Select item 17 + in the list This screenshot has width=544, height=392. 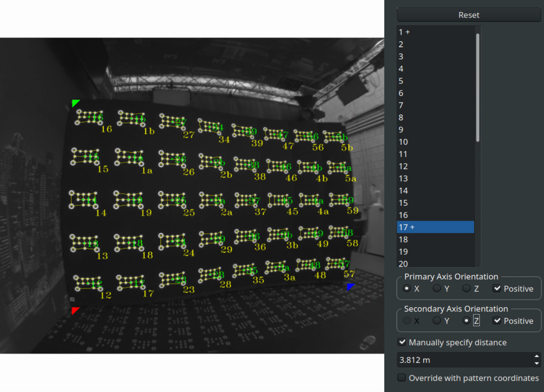435,227
